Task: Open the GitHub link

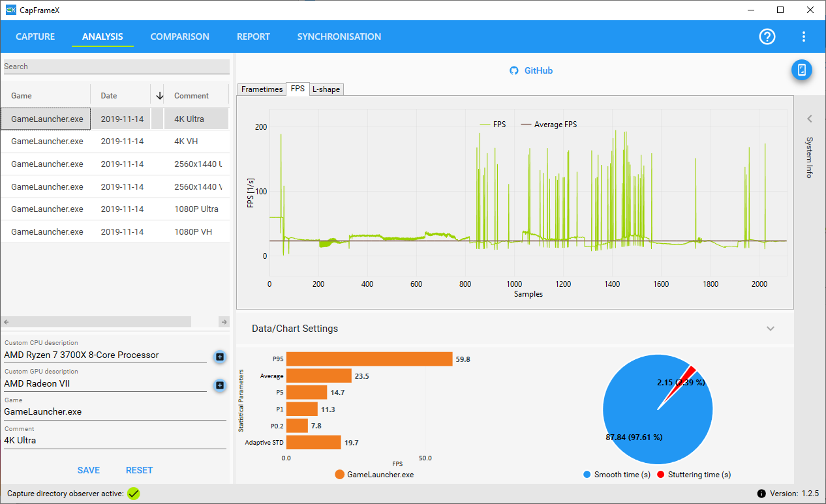Action: pos(538,70)
